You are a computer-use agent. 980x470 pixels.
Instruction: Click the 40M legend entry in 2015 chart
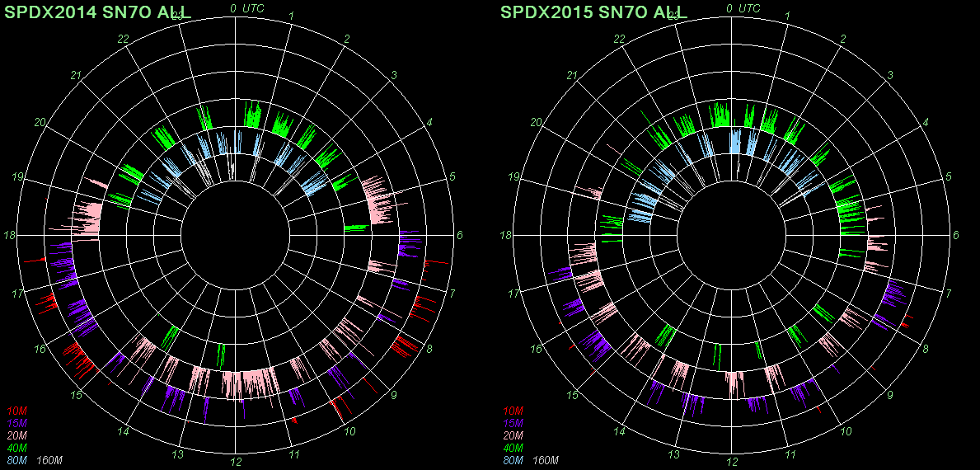tap(513, 448)
